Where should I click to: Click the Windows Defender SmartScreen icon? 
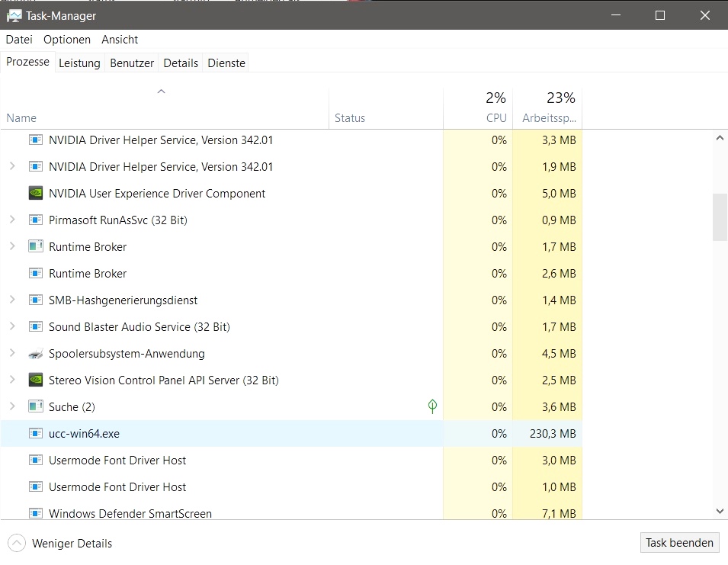[x=36, y=513]
